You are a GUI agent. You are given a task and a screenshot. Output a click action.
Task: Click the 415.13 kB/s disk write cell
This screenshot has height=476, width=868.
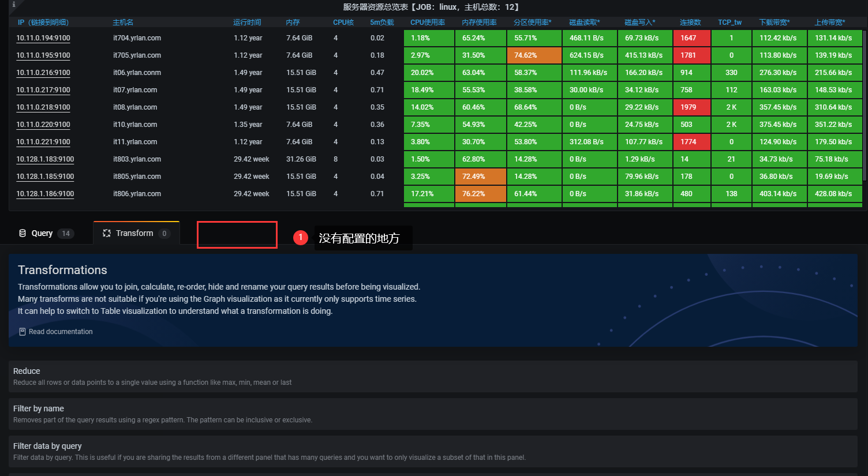[x=645, y=55]
